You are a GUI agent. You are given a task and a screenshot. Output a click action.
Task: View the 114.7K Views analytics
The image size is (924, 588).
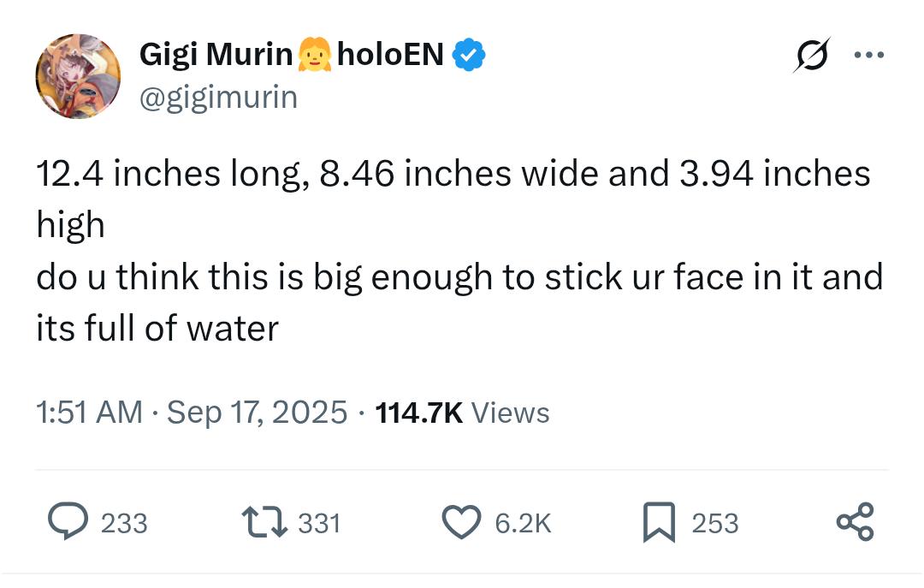pyautogui.click(x=462, y=413)
